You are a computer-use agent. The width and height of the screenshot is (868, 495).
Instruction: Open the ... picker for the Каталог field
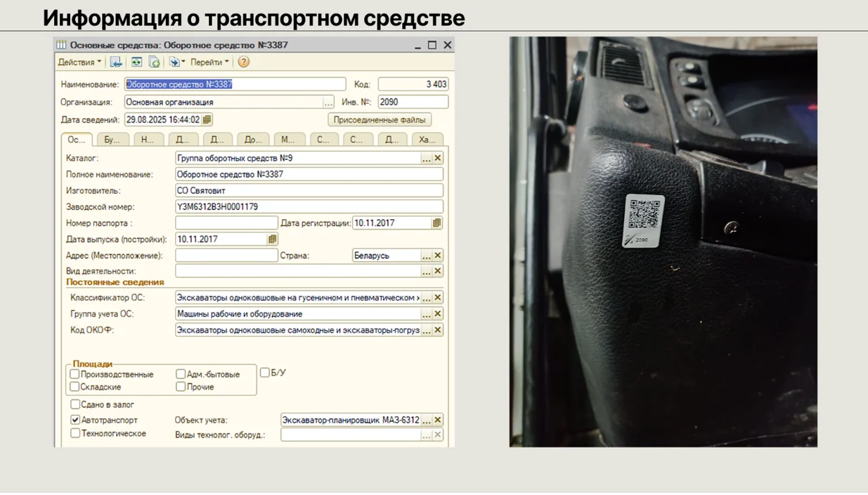click(427, 157)
